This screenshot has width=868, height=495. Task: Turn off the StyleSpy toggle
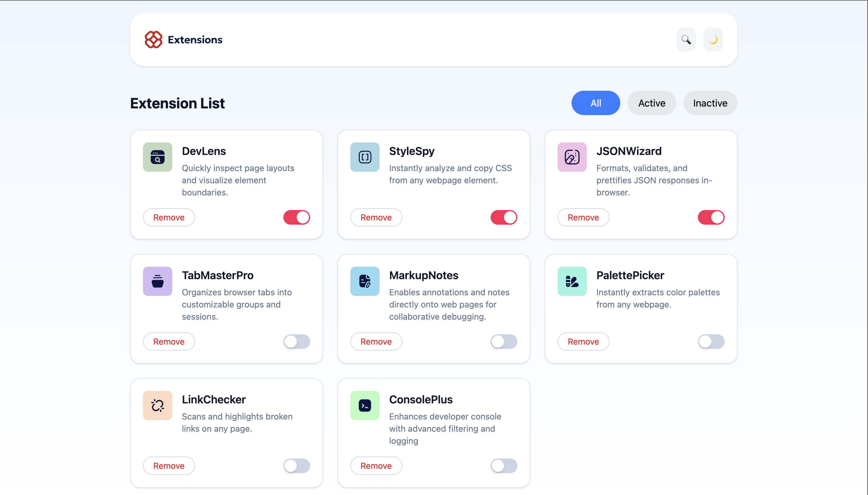click(504, 217)
